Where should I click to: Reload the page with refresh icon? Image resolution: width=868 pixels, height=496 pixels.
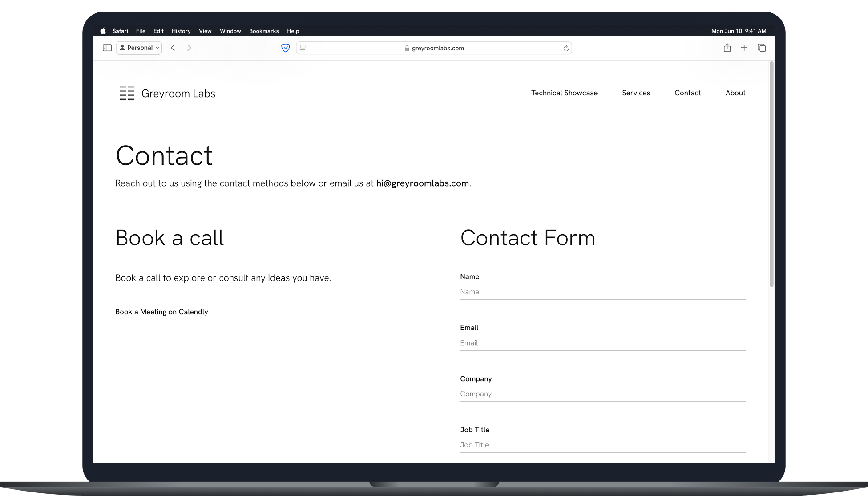click(566, 48)
